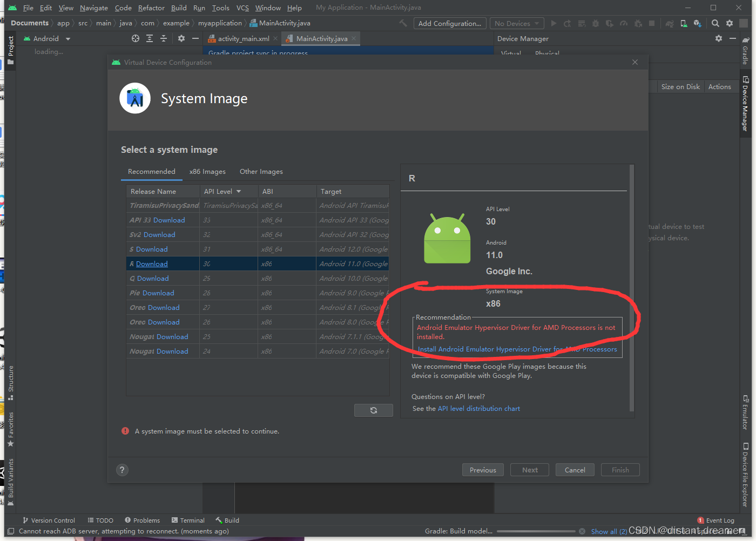Open the No Devices dropdown
756x541 pixels.
pos(517,23)
